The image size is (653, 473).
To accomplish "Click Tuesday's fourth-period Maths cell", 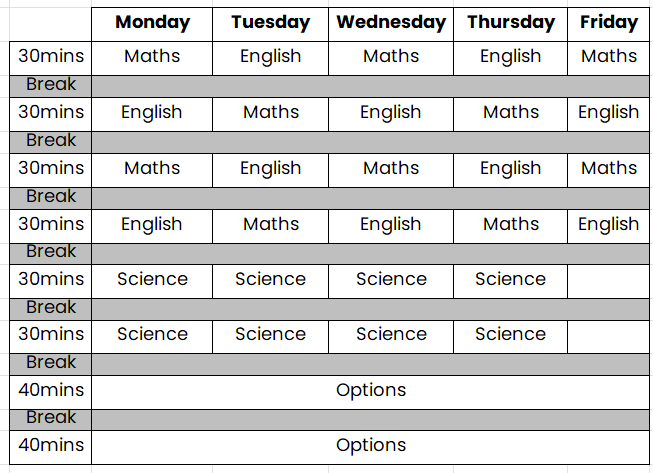I will 270,224.
